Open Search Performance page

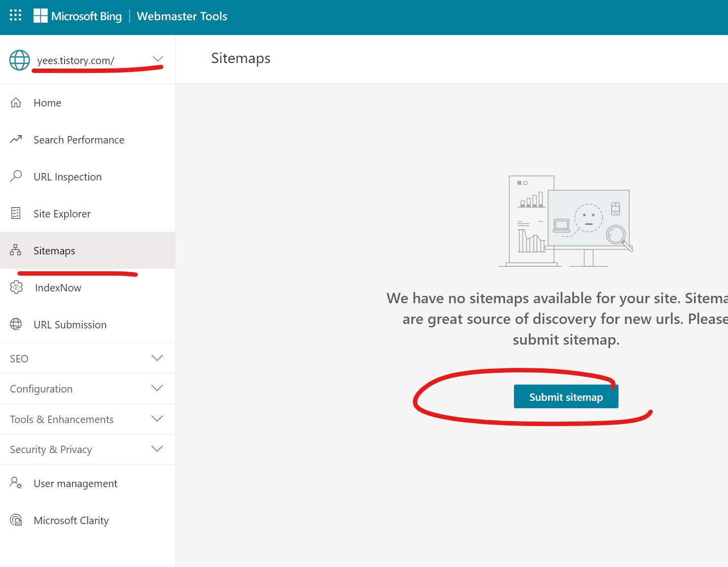(x=87, y=140)
